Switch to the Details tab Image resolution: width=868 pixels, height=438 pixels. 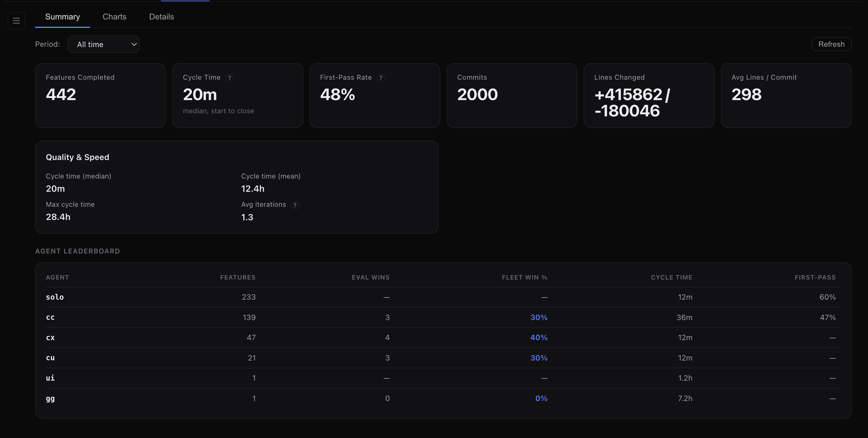161,17
